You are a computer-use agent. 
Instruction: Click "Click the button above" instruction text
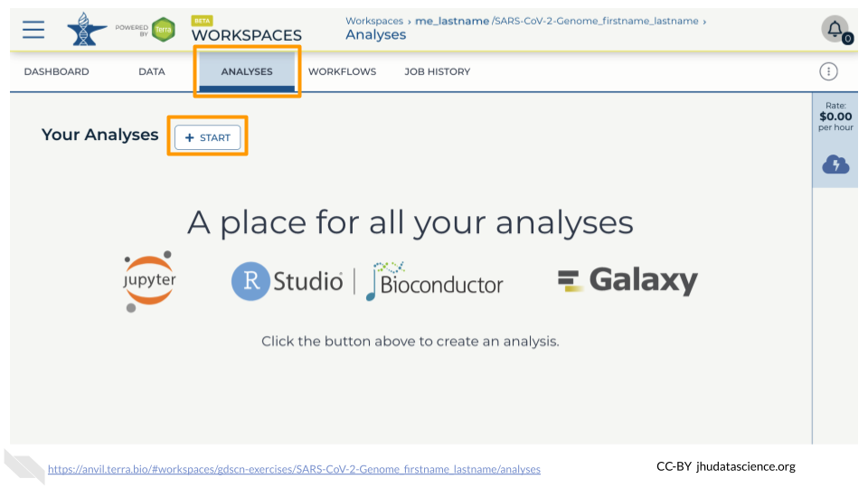(x=410, y=342)
